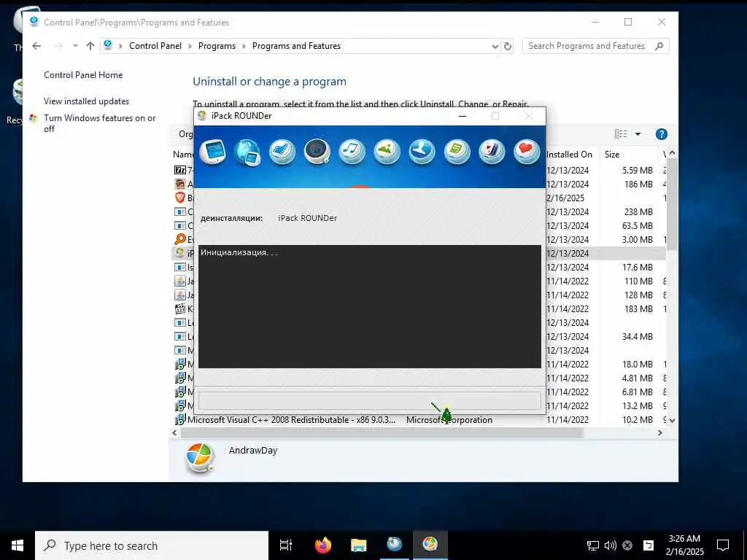Click the scroll right arrow below the list

[659, 433]
